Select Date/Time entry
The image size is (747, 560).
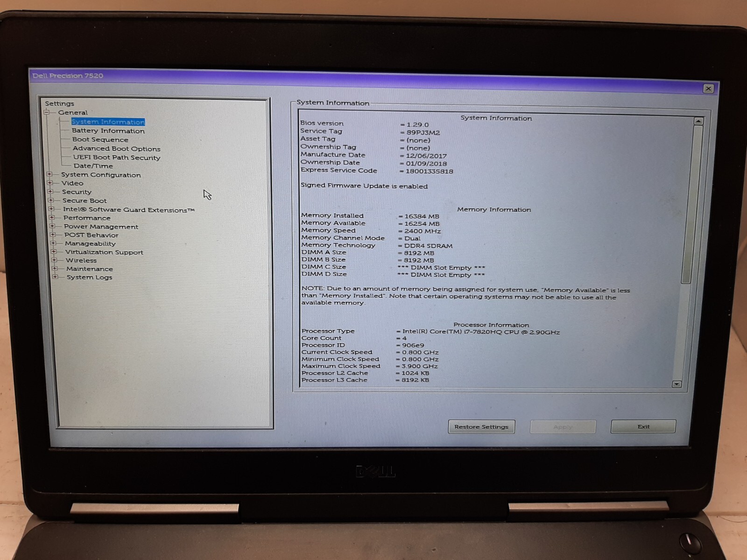(x=93, y=166)
